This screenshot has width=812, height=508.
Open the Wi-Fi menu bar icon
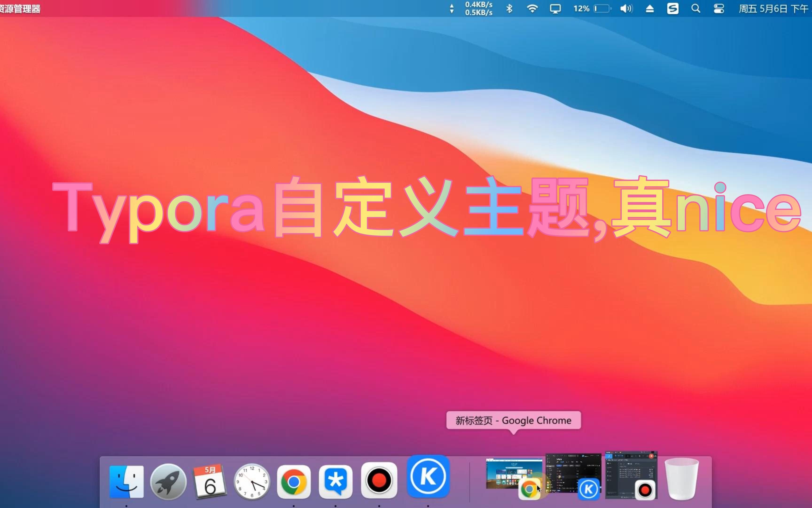532,8
